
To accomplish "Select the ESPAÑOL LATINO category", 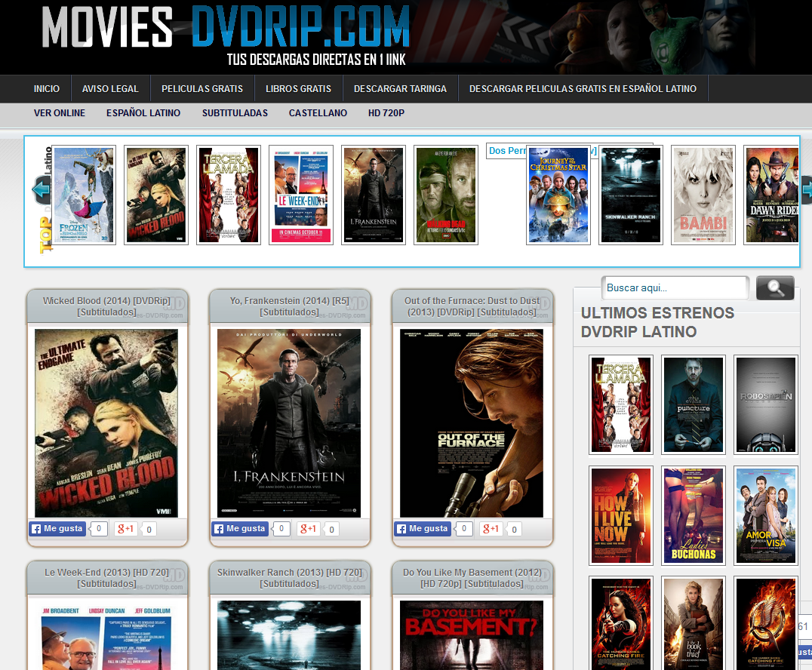I will click(143, 113).
